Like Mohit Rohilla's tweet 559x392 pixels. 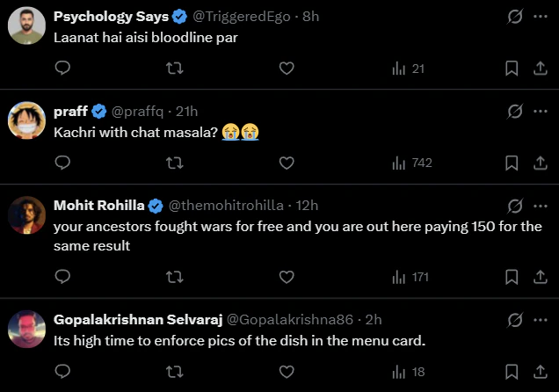click(286, 277)
